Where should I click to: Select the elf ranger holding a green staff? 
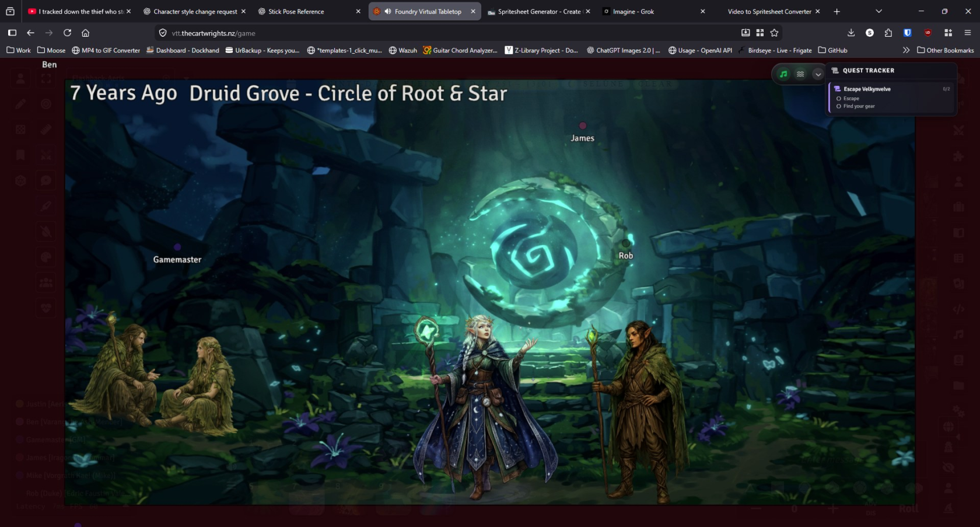click(x=636, y=411)
